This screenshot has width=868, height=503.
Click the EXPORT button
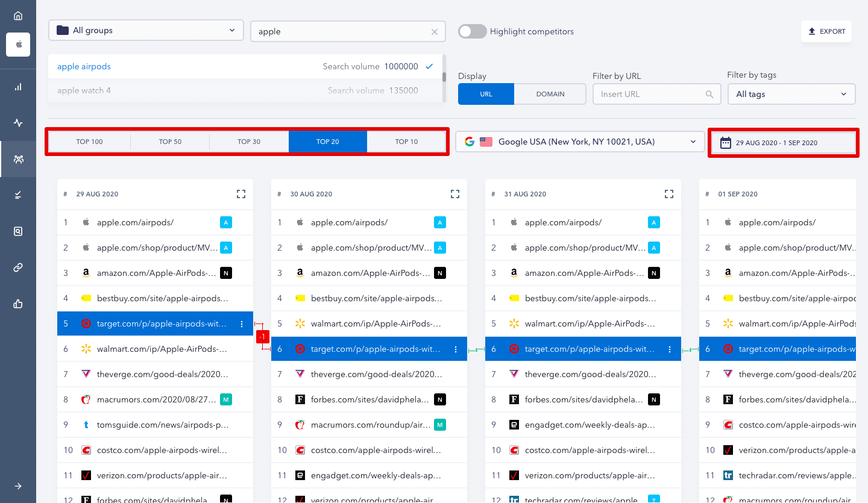click(x=826, y=31)
